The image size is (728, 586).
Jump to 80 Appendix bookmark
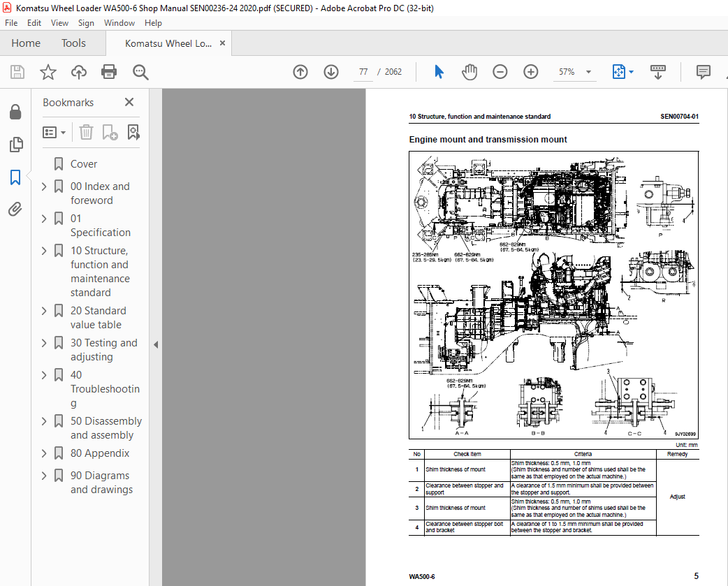100,453
